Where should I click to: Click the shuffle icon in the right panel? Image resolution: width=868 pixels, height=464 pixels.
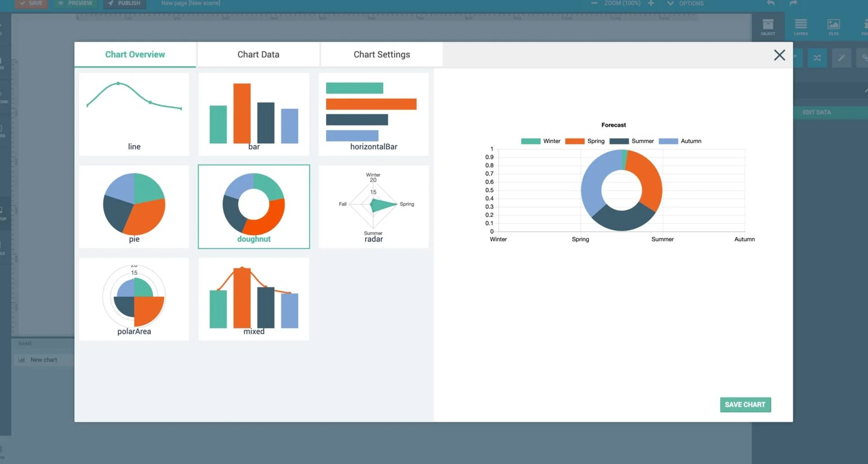coord(817,57)
